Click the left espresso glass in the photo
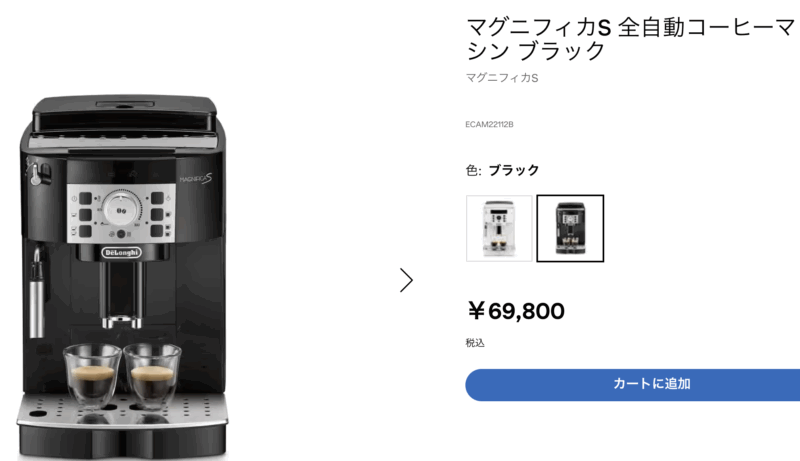 (x=92, y=376)
